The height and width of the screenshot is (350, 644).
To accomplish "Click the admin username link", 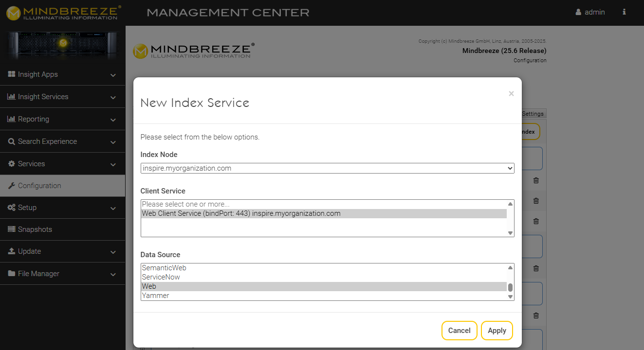I will [595, 12].
